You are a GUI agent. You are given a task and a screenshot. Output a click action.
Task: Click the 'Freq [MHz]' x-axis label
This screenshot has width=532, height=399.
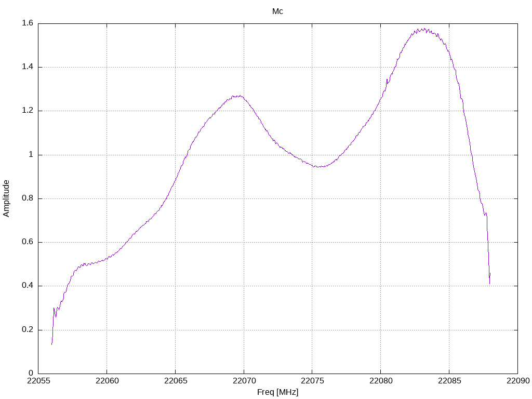[277, 392]
